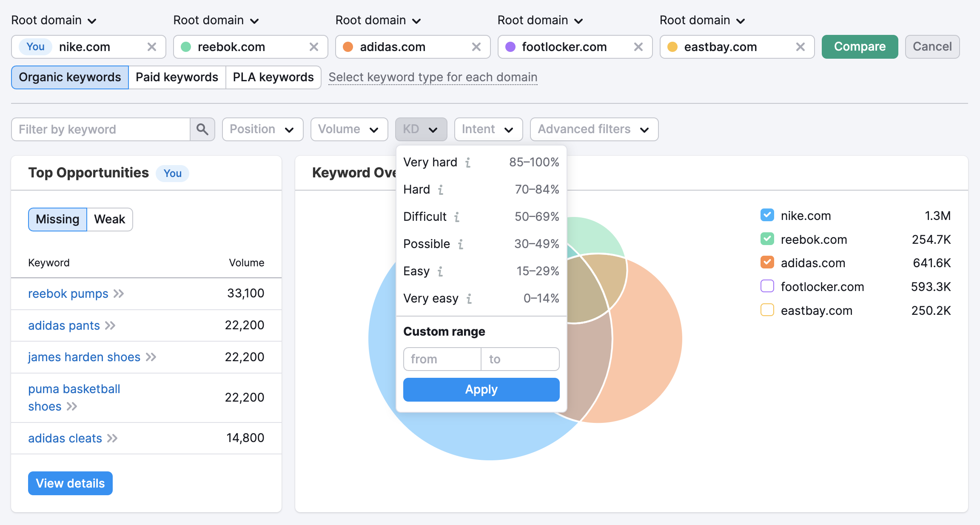
Task: Enter value in custom KD range 'from' field
Action: 441,358
